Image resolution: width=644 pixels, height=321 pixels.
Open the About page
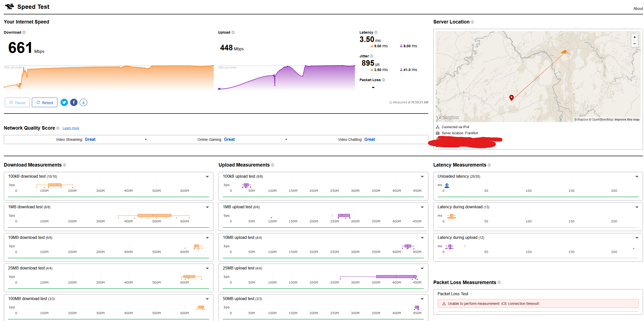click(x=638, y=9)
